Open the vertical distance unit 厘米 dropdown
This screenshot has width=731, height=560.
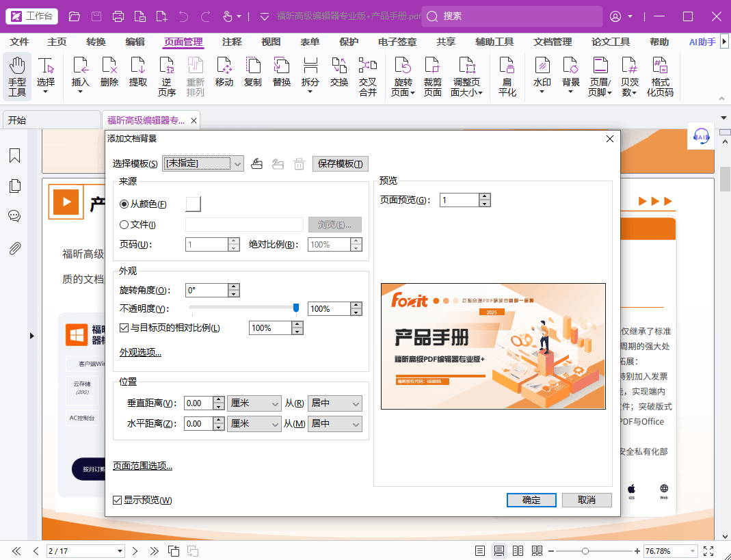point(254,403)
